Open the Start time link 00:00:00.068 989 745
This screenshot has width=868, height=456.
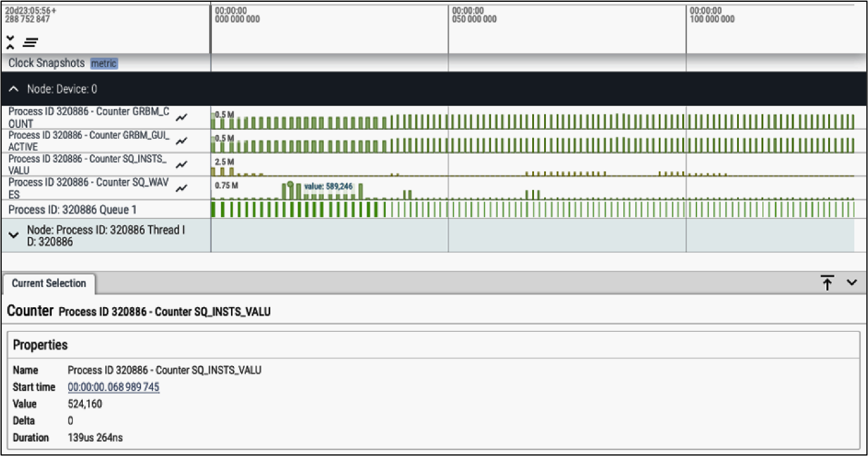[x=112, y=387]
